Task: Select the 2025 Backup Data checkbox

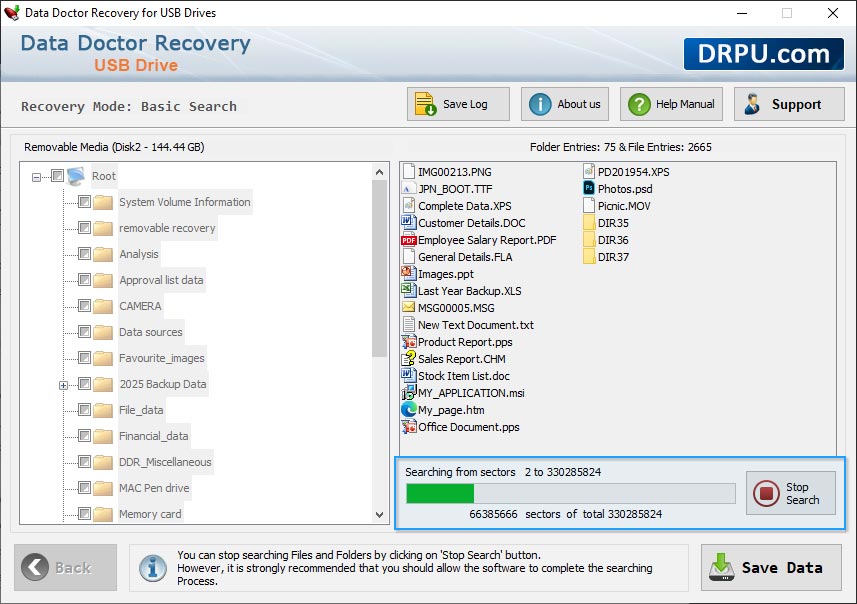Action: [x=84, y=384]
